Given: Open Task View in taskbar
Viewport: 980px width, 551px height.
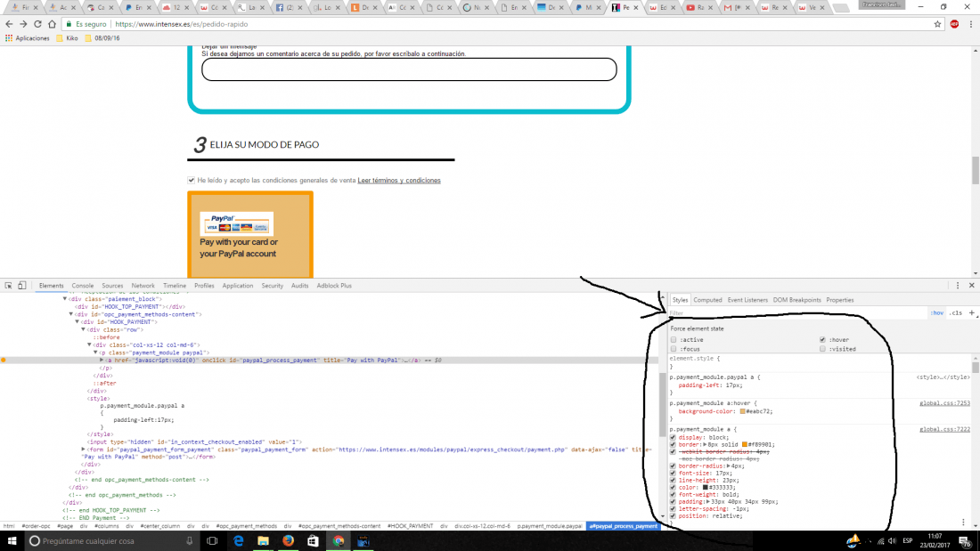Looking at the screenshot, I should [213, 541].
